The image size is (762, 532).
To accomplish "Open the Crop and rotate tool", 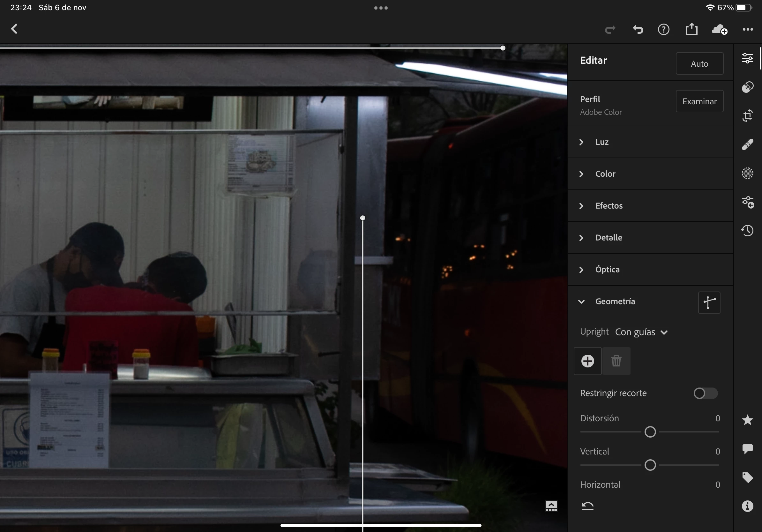I will coord(747,116).
